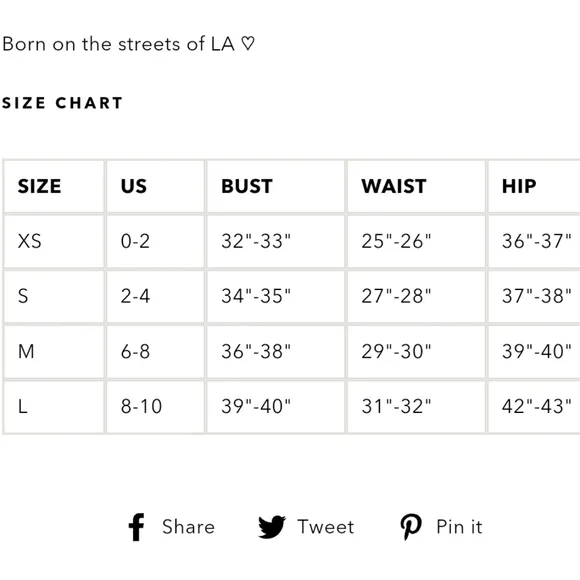Click the Twitter bird icon
Image resolution: width=580 pixels, height=580 pixels.
[272, 527]
